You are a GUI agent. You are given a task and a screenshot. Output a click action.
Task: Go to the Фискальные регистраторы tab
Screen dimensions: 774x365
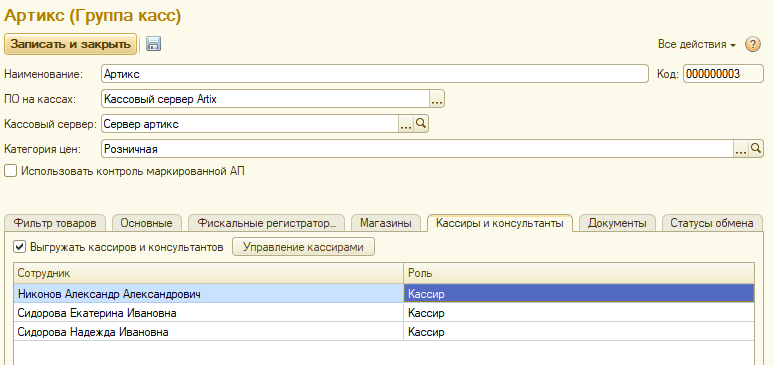pos(267,223)
